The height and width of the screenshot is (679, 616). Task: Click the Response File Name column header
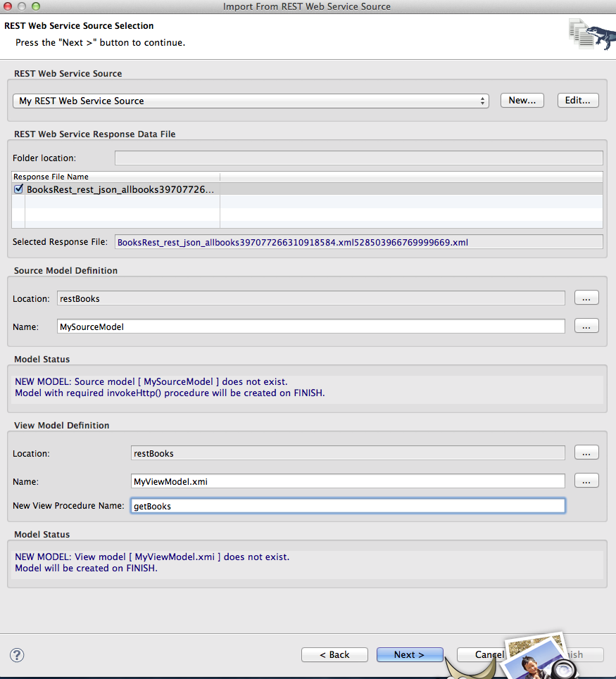[115, 177]
